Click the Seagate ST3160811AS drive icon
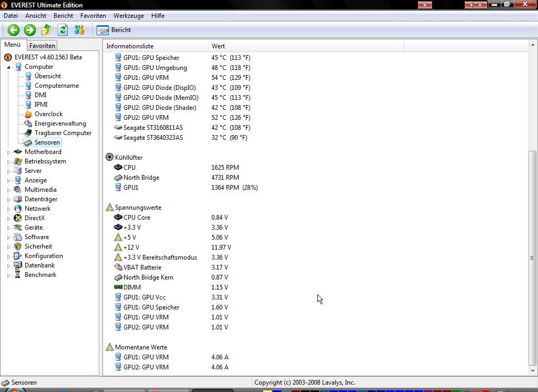 click(118, 127)
